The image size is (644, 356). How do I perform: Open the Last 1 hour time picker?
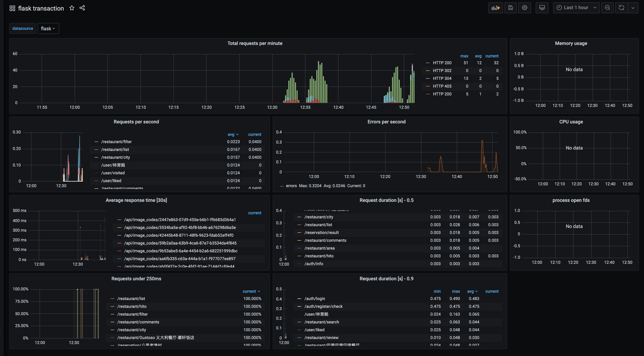click(576, 8)
